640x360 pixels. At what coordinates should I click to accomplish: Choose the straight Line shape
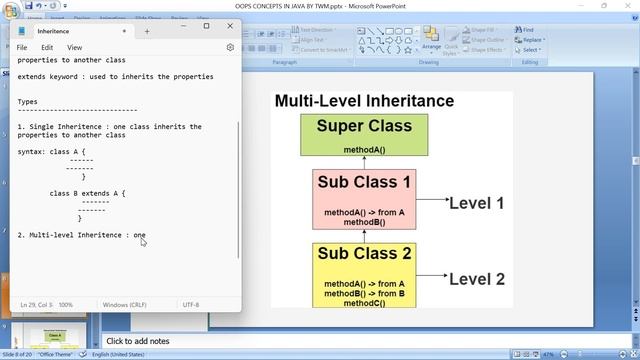coord(371,31)
